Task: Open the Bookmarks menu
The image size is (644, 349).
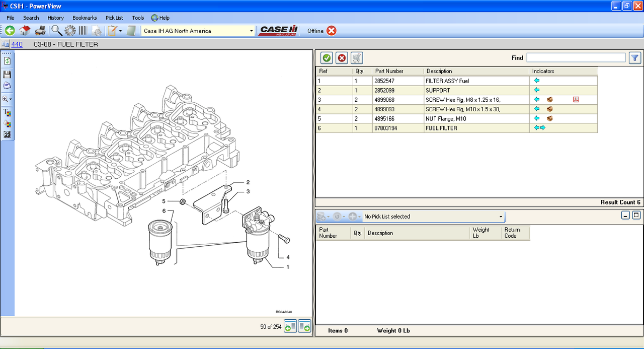Action: tap(85, 18)
